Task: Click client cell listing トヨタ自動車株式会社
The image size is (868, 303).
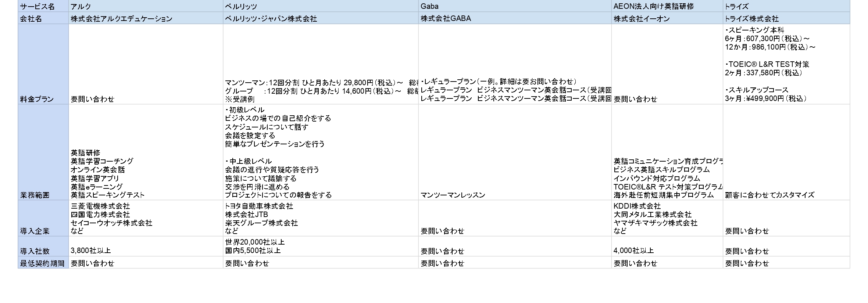Action: (x=321, y=219)
